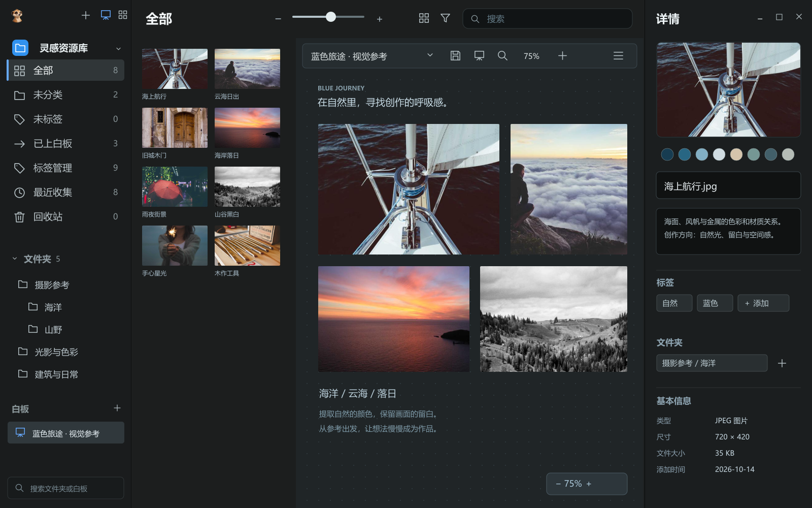Click the plus icon in whiteboard toolbar
Screen dimensions: 812x508
(562, 56)
